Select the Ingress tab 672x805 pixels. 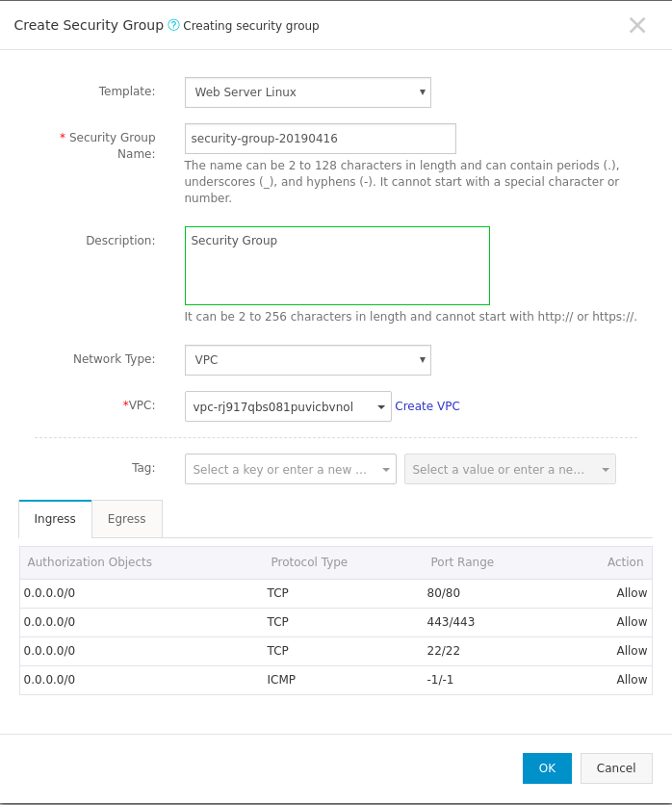coord(54,518)
